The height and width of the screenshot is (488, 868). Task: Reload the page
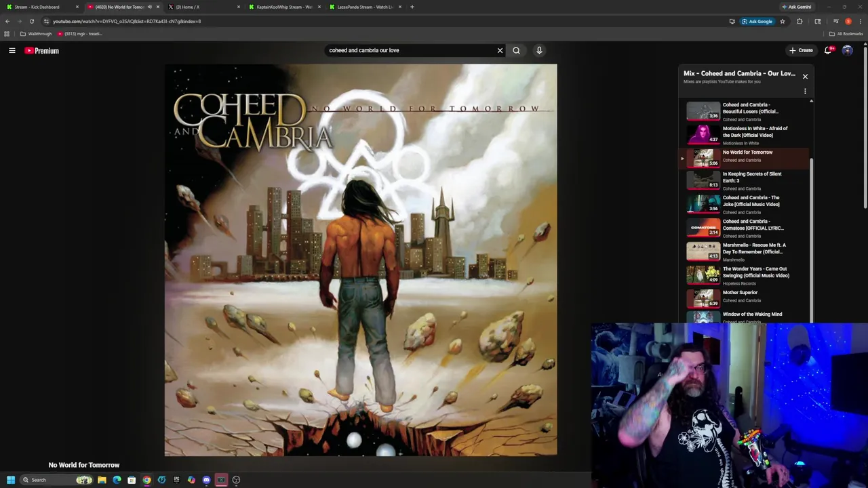[31, 21]
